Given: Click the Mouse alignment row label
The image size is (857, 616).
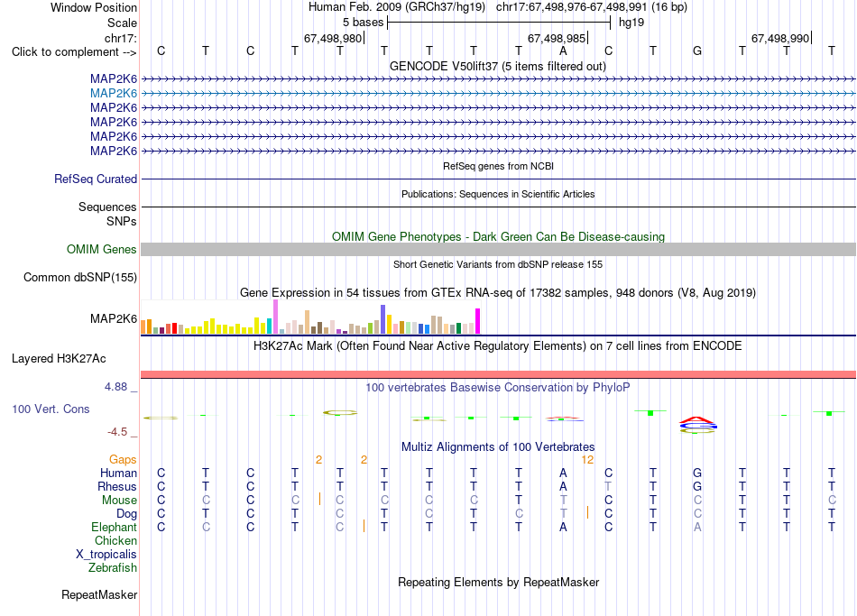Looking at the screenshot, I should click(119, 501).
